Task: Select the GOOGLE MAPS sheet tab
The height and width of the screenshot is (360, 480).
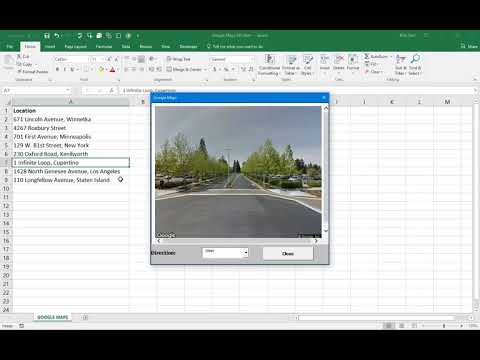Action: click(53, 317)
